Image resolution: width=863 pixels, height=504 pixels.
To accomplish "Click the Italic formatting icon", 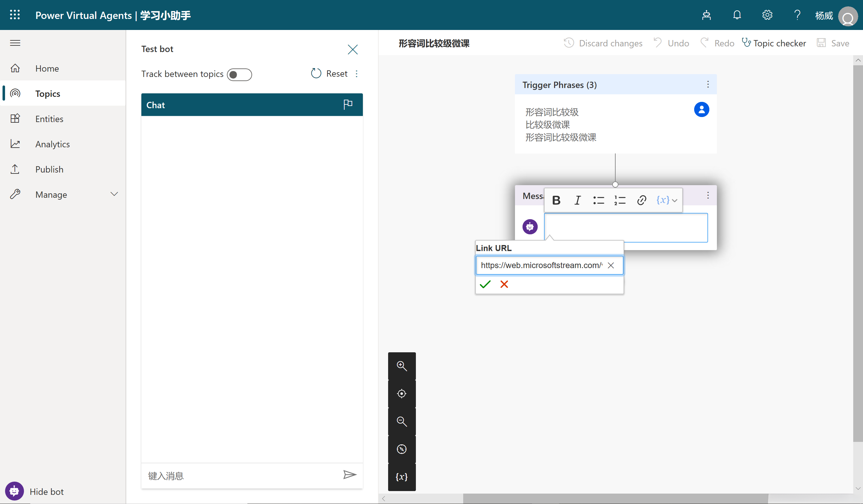I will (x=577, y=200).
